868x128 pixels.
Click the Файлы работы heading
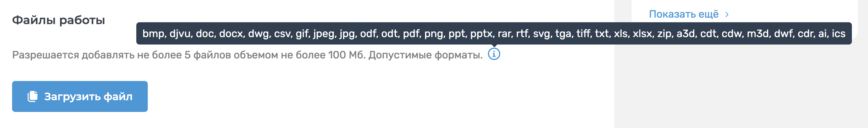tap(58, 20)
